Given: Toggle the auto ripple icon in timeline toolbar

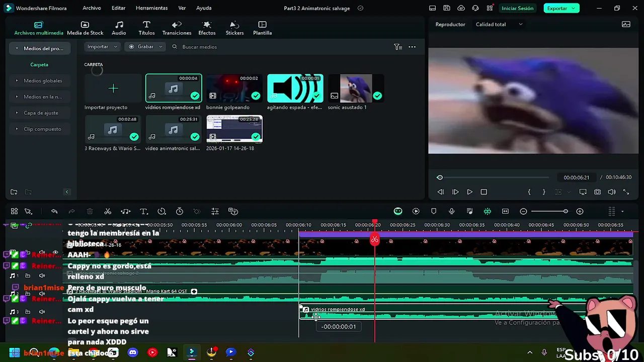Looking at the screenshot, I should (x=487, y=212).
